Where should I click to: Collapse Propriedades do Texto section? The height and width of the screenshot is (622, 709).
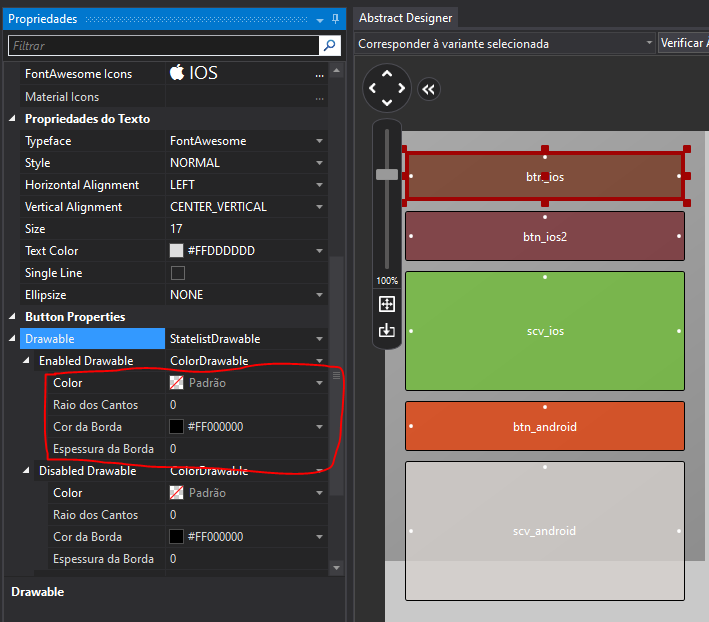click(x=12, y=118)
